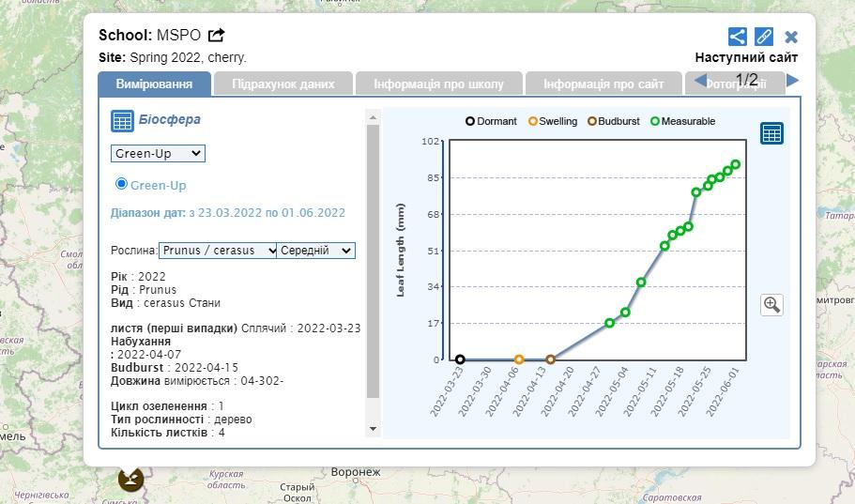Click the last data point on chart
The width and height of the screenshot is (855, 504).
(x=736, y=164)
